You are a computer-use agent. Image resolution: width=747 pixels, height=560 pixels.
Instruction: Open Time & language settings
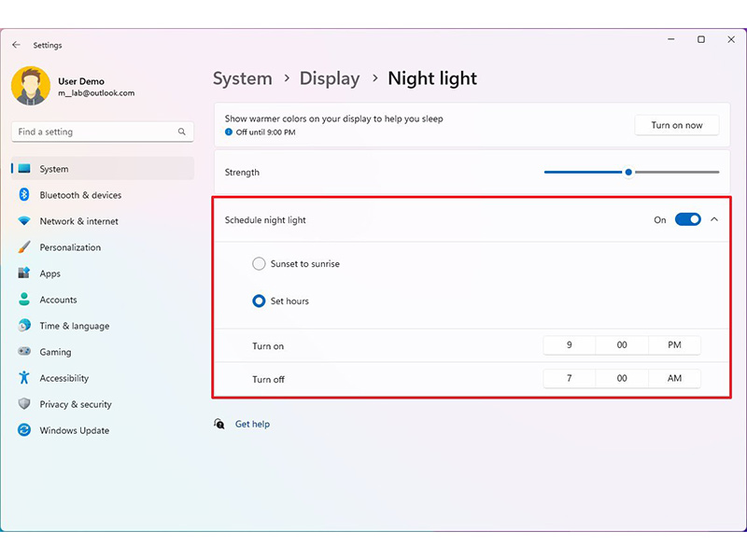coord(103,326)
